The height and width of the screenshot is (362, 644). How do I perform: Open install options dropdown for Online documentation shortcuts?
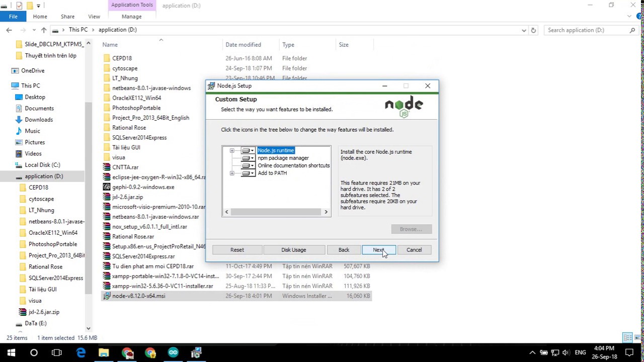tap(248, 165)
